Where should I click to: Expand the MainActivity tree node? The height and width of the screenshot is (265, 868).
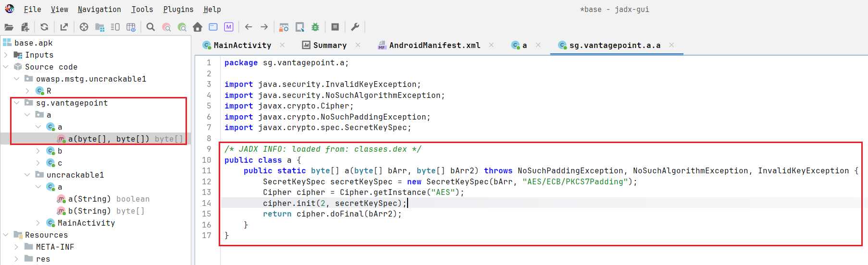pos(38,223)
